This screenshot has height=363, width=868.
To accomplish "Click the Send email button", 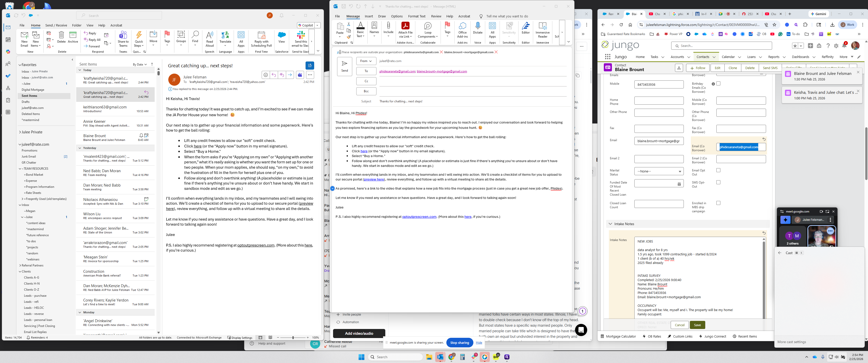I will tap(344, 66).
